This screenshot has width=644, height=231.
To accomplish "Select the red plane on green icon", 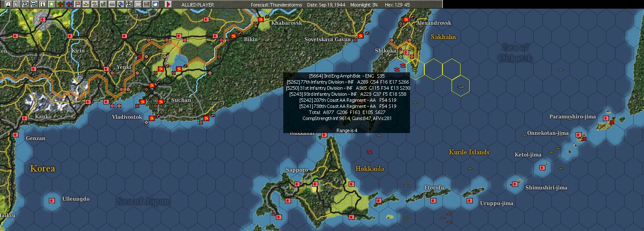I will click(60, 4).
